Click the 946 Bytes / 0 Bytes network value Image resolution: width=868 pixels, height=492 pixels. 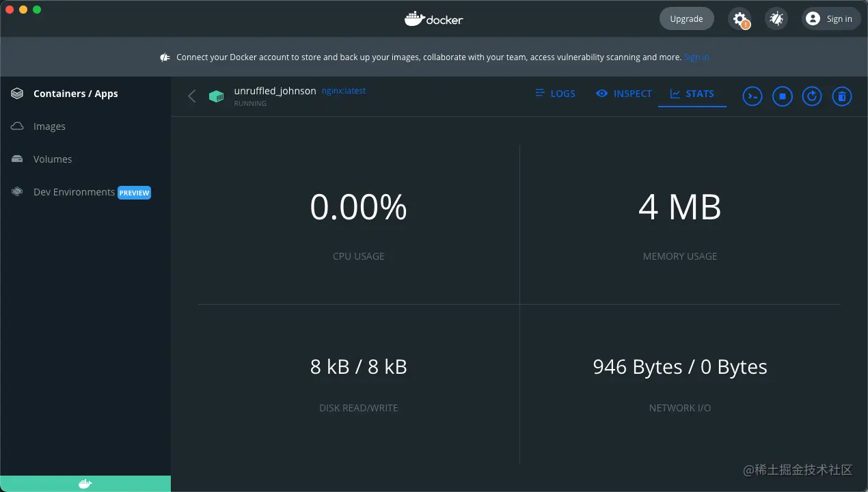tap(680, 367)
